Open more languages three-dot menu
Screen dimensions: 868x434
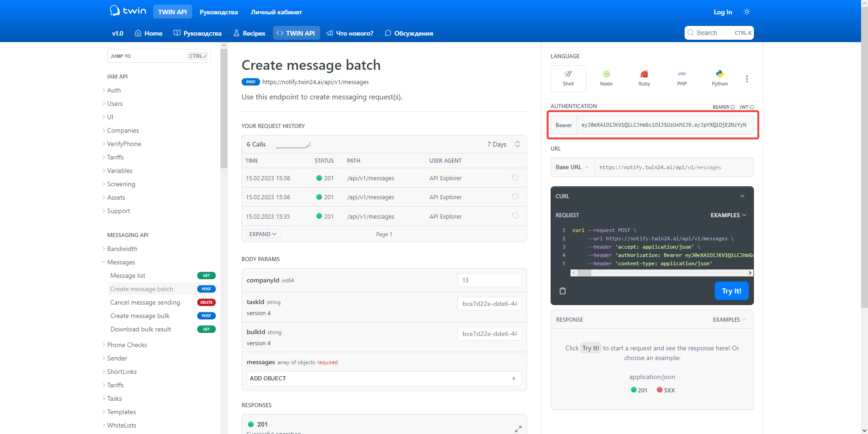pos(747,79)
